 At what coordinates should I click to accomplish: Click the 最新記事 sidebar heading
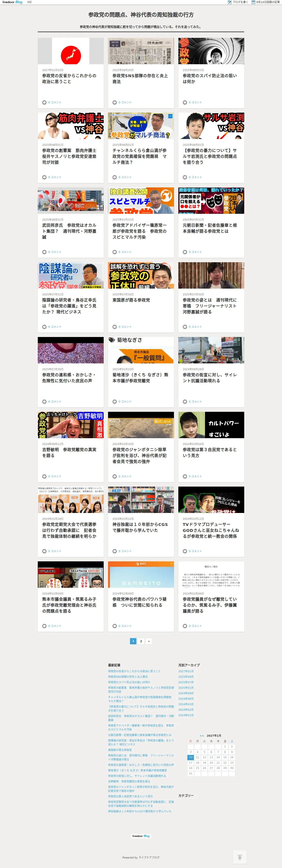click(114, 665)
